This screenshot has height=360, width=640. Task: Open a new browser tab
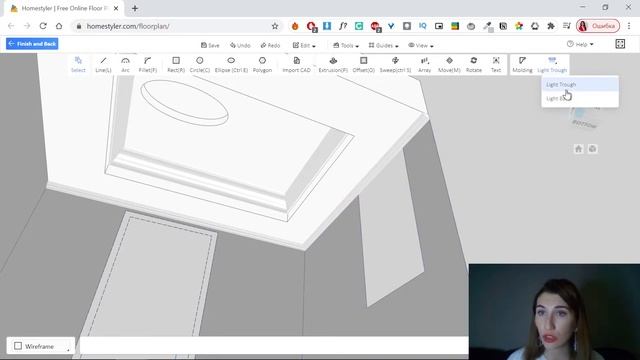pos(135,8)
